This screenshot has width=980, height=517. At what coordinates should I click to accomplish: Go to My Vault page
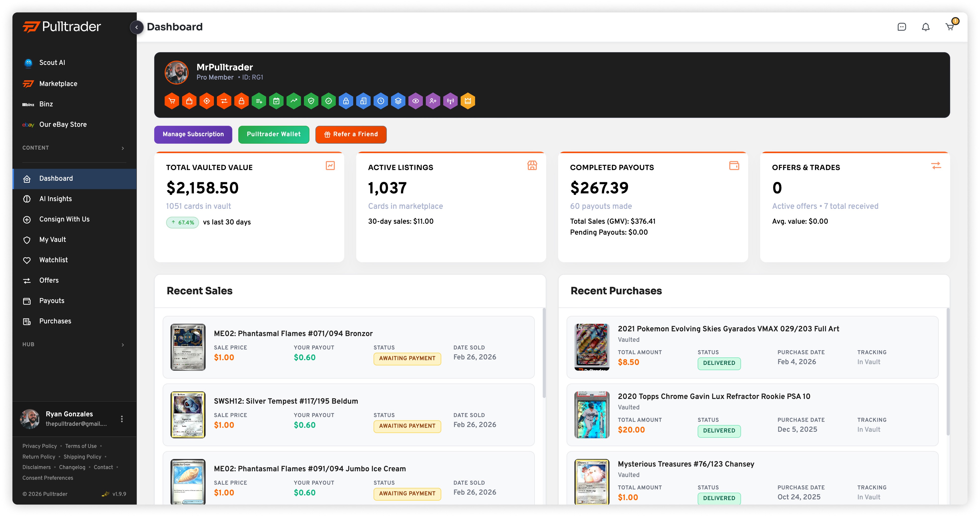tap(52, 240)
